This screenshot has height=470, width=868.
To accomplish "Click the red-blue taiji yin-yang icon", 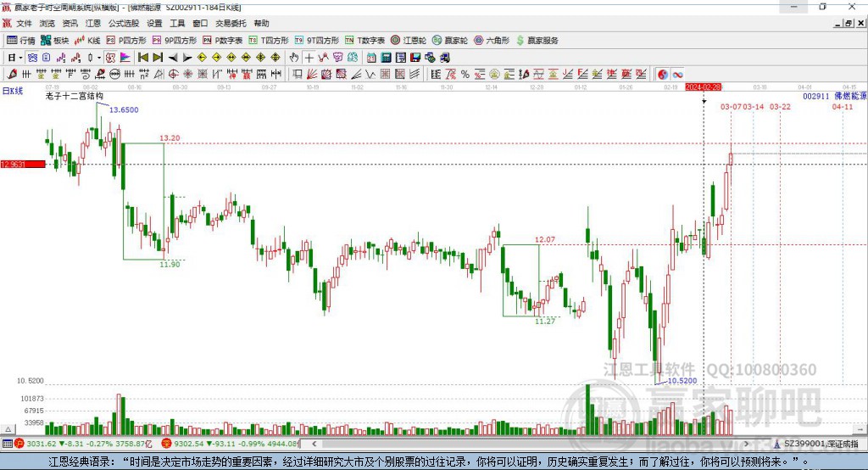I will pyautogui.click(x=663, y=75).
